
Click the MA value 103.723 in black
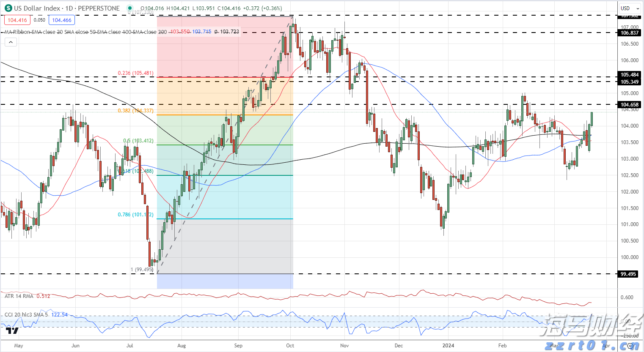229,32
